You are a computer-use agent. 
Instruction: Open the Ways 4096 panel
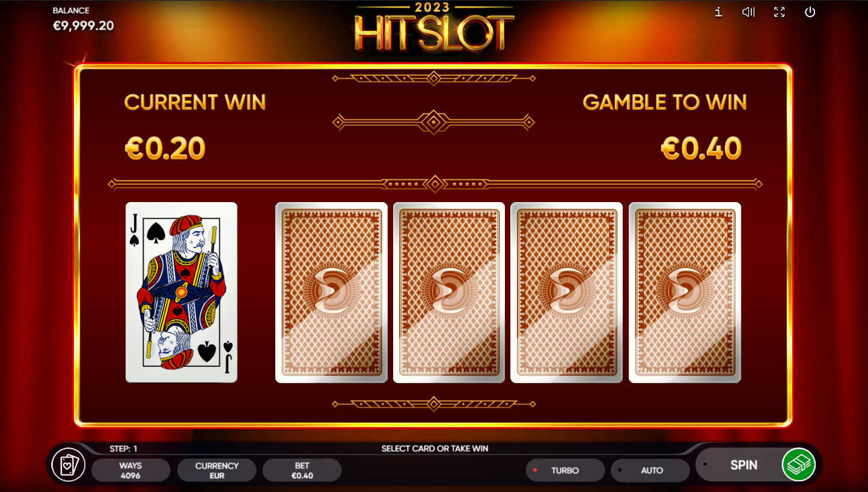(x=130, y=470)
